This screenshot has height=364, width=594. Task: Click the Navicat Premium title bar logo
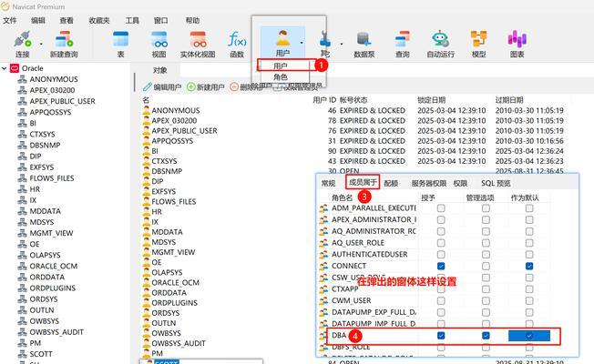(5, 6)
